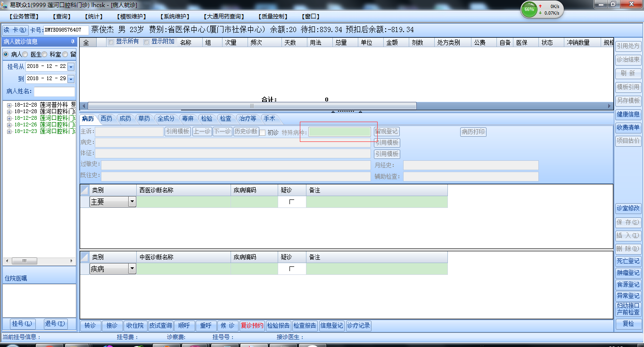This screenshot has height=347, width=644.
Task: Focus the 病人姓名 search field
Action: click(x=54, y=91)
